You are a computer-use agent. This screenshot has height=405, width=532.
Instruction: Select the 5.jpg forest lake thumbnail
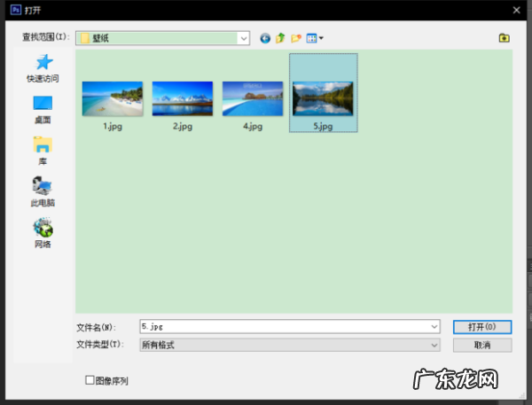[x=323, y=98]
